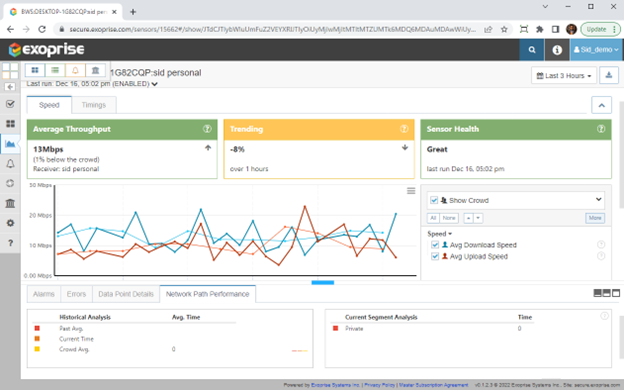Click help icon beside Avg Download Speed
Image resolution: width=624 pixels, height=390 pixels.
tap(601, 244)
